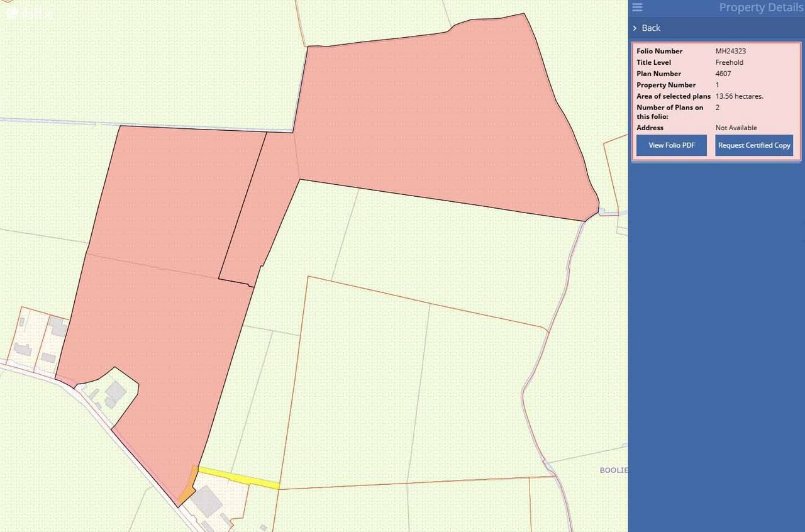This screenshot has width=805, height=532.
Task: Click the View Folio PDF button
Action: click(671, 145)
